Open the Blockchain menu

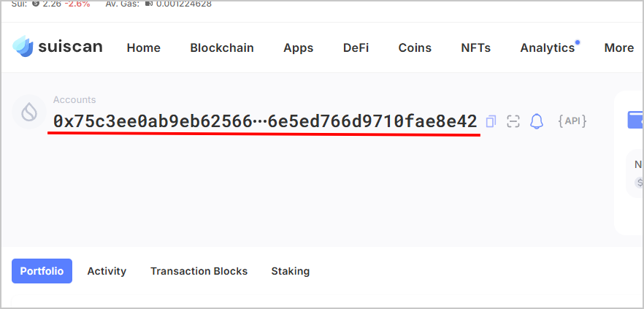click(x=222, y=47)
